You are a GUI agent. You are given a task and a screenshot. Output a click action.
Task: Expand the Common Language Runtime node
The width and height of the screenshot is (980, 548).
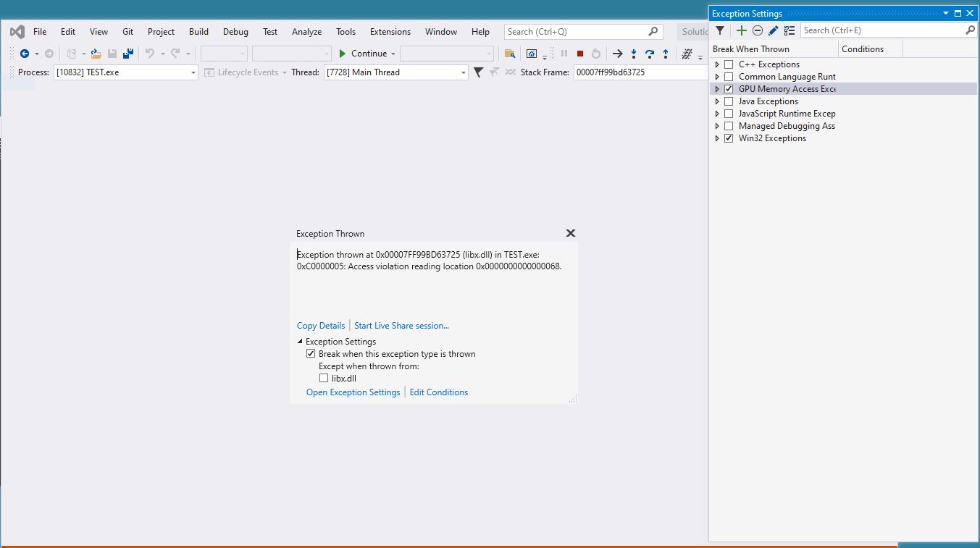pyautogui.click(x=717, y=77)
